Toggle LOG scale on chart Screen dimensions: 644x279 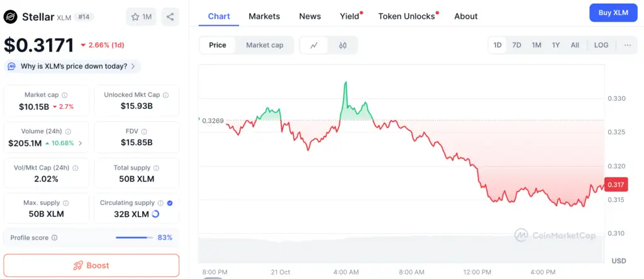[601, 45]
